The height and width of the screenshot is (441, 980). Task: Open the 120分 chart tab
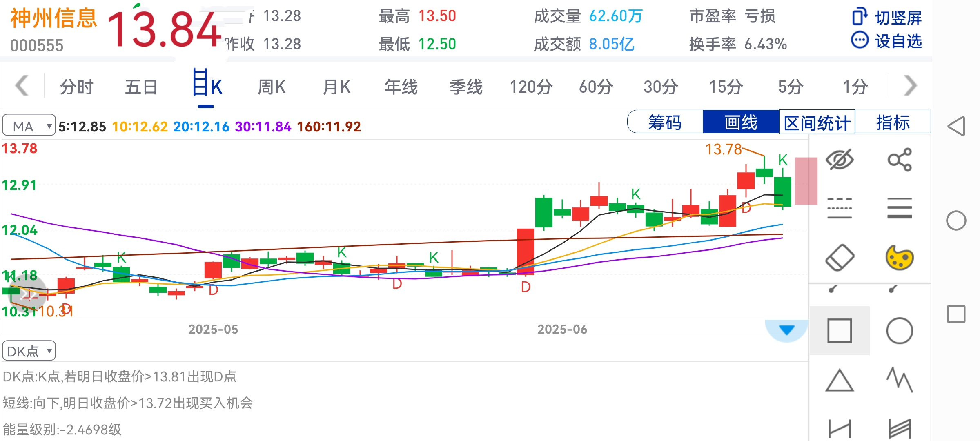531,87
